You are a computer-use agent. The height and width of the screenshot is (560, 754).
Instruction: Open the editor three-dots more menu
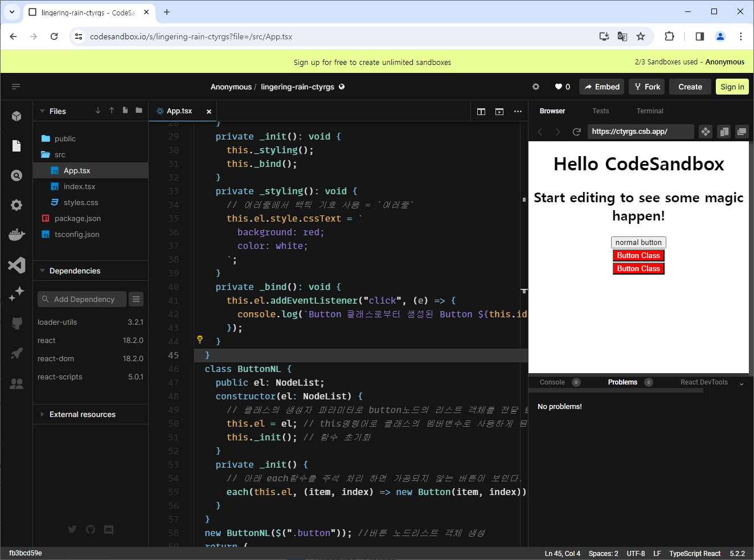point(518,112)
